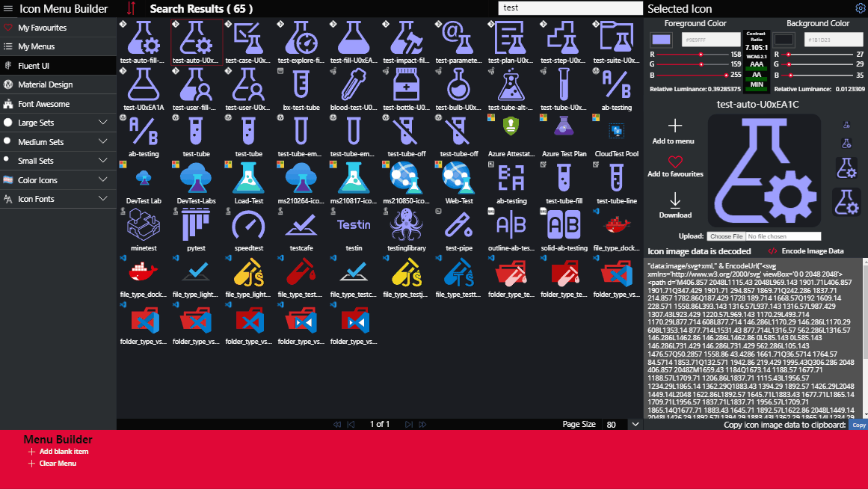Open the hamburger menu icon
This screenshot has width=868, height=489.
click(8, 9)
